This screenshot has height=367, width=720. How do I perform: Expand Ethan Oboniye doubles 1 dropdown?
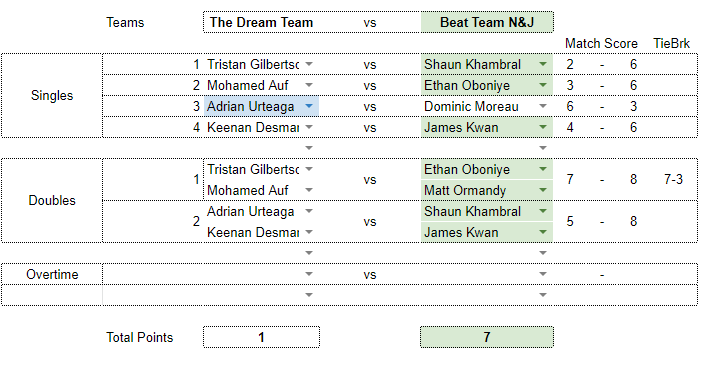point(543,169)
